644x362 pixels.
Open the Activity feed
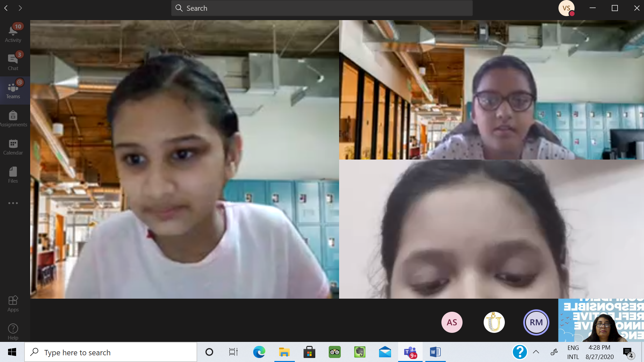pos(13,34)
